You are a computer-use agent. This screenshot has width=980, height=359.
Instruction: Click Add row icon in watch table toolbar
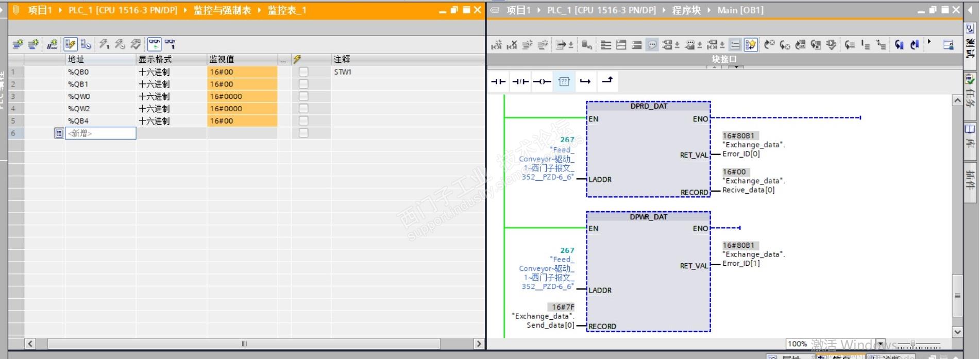tap(33, 44)
